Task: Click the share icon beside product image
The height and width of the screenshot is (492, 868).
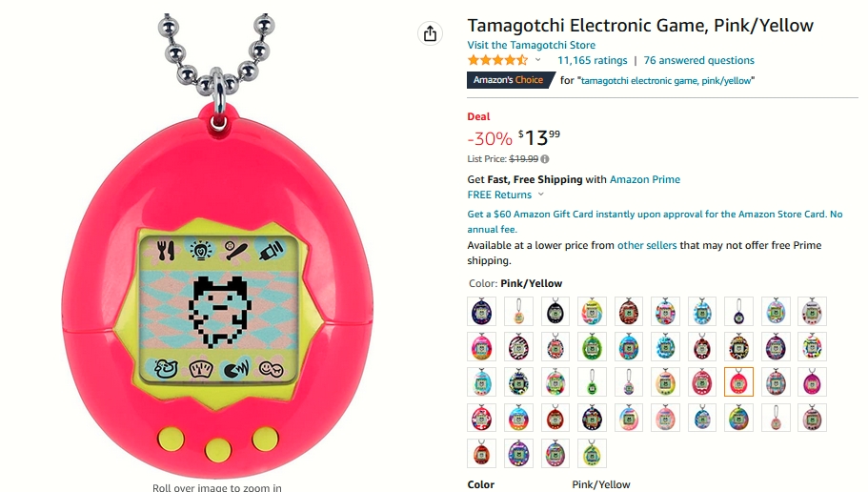Action: coord(430,33)
